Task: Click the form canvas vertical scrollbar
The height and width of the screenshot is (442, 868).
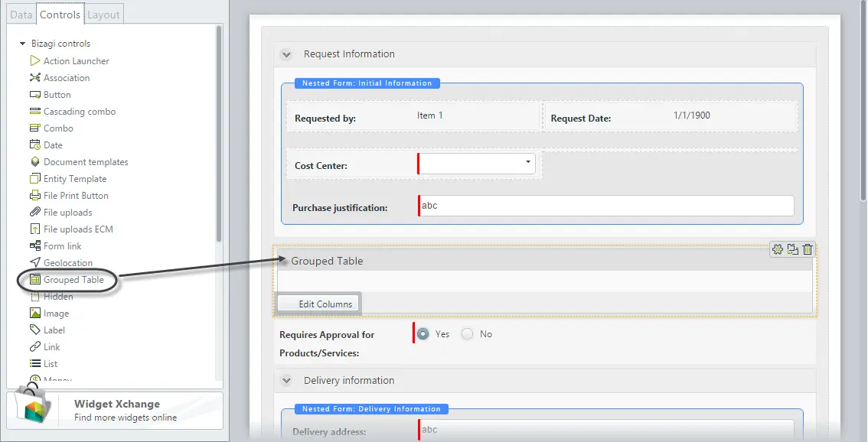Action: point(863,99)
